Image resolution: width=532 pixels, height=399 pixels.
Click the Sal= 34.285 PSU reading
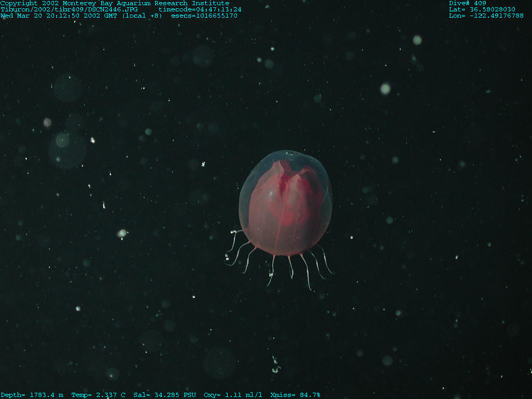click(165, 395)
